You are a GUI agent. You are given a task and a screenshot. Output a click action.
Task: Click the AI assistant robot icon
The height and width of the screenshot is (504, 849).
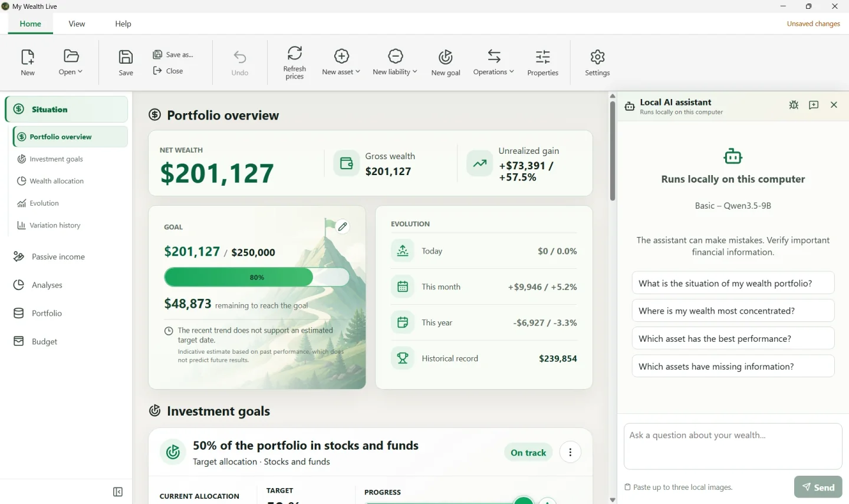(733, 156)
